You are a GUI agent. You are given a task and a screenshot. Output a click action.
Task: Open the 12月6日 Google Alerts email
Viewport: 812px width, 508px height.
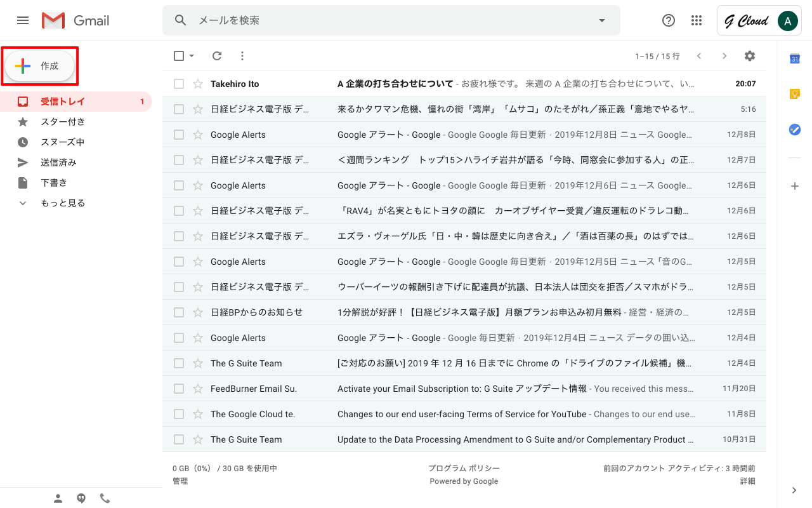(464, 185)
